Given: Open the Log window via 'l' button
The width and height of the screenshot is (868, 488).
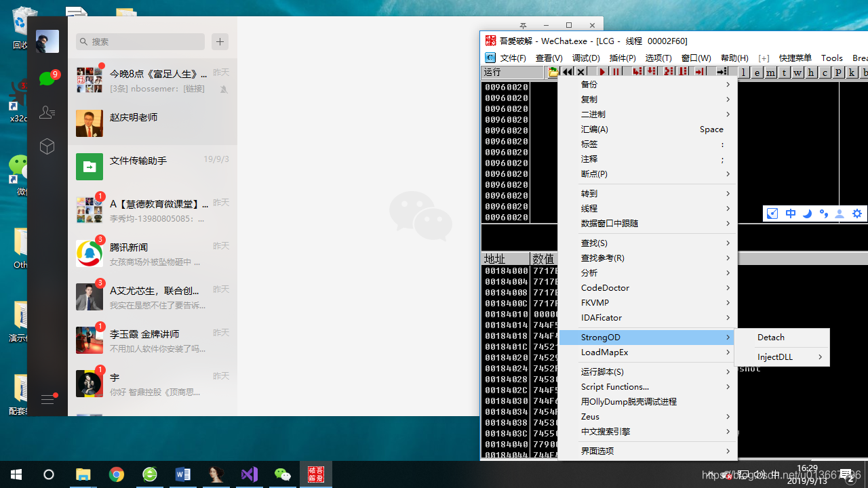Looking at the screenshot, I should pyautogui.click(x=744, y=73).
